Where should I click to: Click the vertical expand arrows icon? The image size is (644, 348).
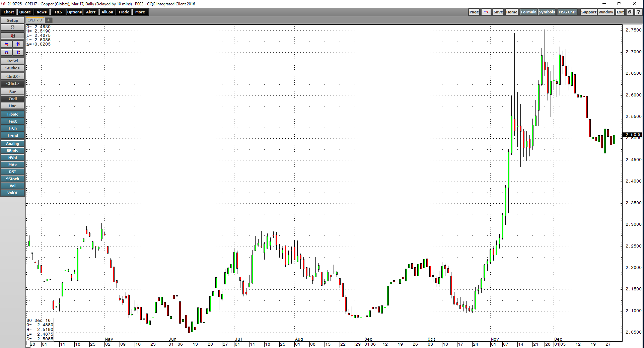pos(18,44)
